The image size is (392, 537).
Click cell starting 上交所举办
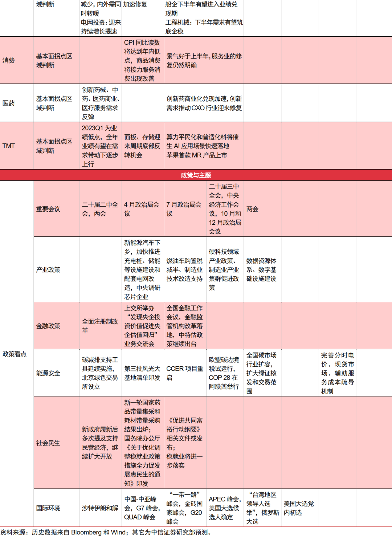click(x=142, y=326)
